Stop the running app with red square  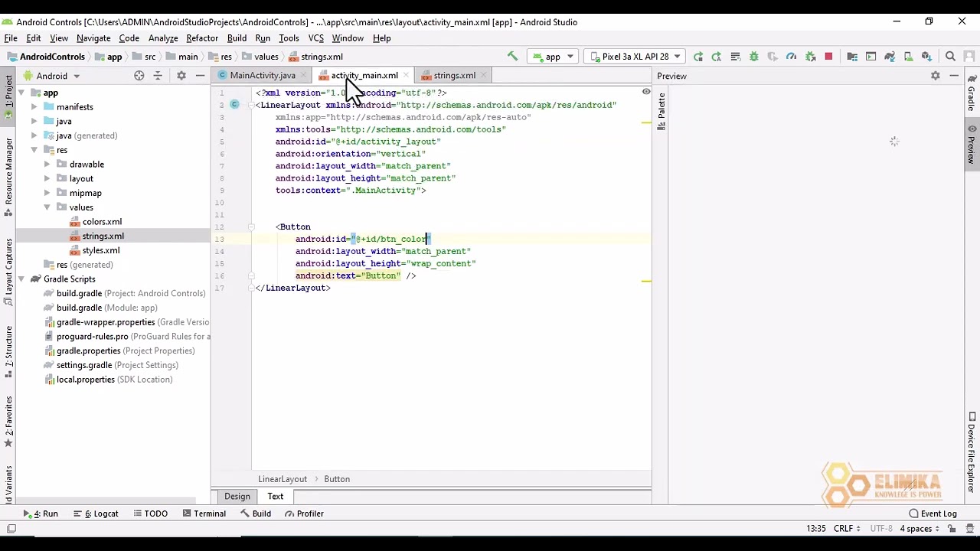pyautogui.click(x=828, y=56)
